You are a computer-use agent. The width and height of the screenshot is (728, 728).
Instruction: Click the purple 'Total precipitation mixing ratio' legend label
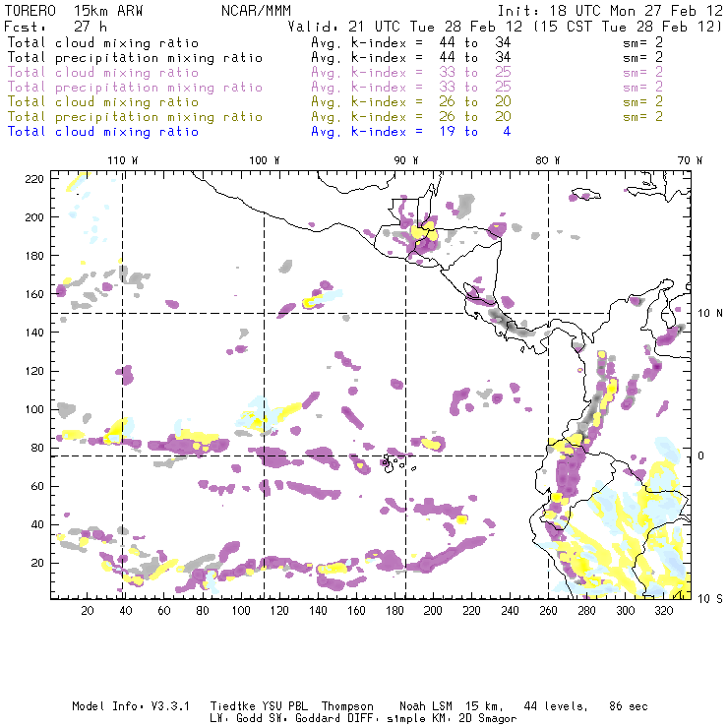pyautogui.click(x=135, y=88)
